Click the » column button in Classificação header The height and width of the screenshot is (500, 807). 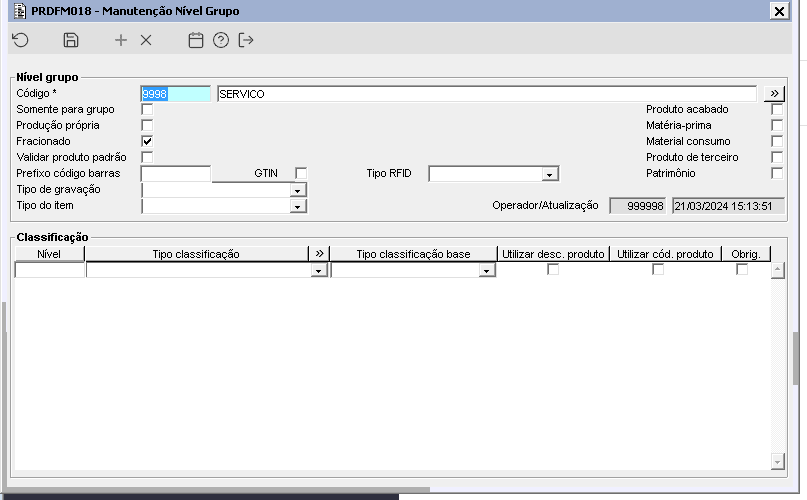pyautogui.click(x=319, y=253)
